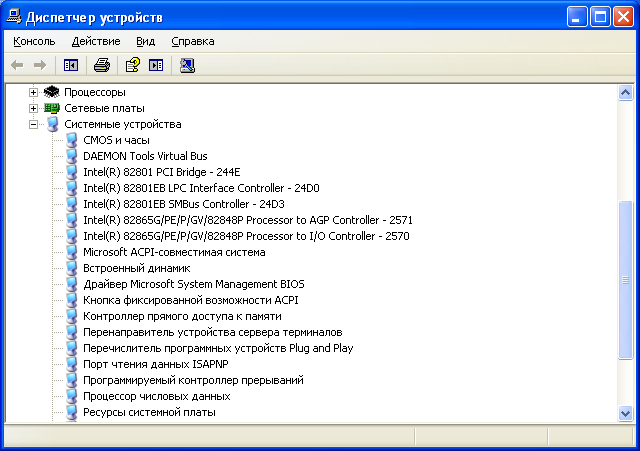Select Intel 82801EB SMBus Controller - 24D3

pyautogui.click(x=184, y=204)
